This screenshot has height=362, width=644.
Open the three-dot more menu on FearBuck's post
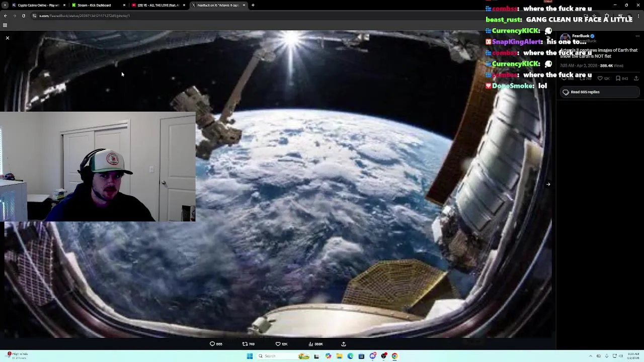click(637, 36)
